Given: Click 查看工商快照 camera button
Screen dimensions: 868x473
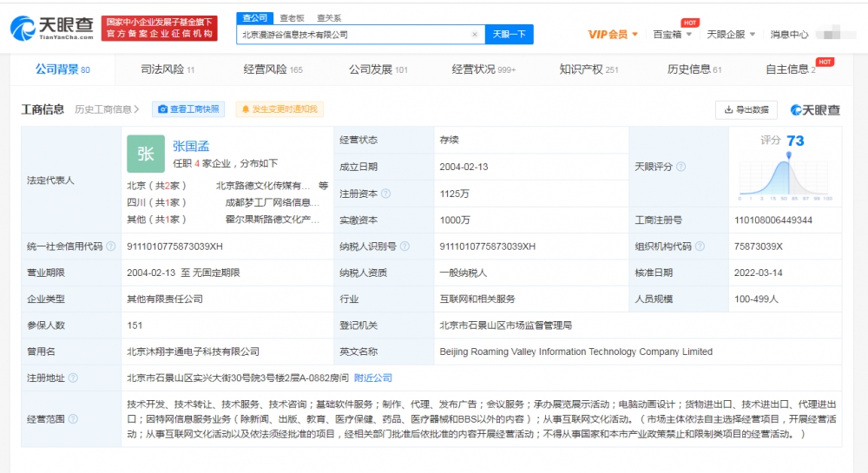Looking at the screenshot, I should point(188,109).
